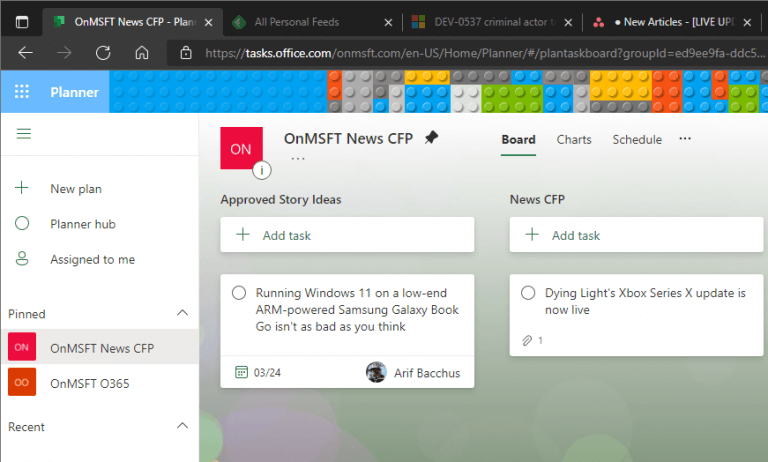Click New plan in sidebar
This screenshot has width=768, height=462.
[x=76, y=189]
